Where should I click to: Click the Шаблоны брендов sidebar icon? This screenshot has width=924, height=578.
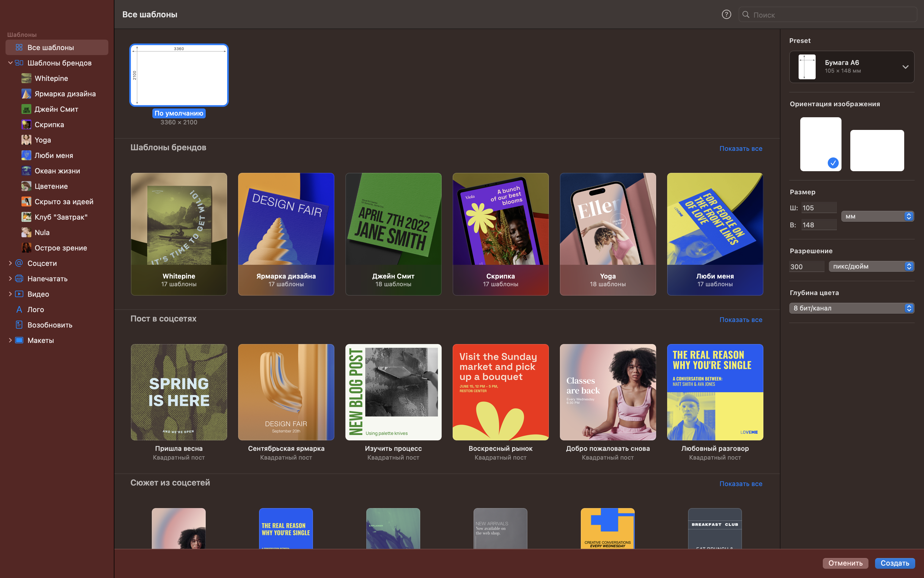(x=19, y=63)
